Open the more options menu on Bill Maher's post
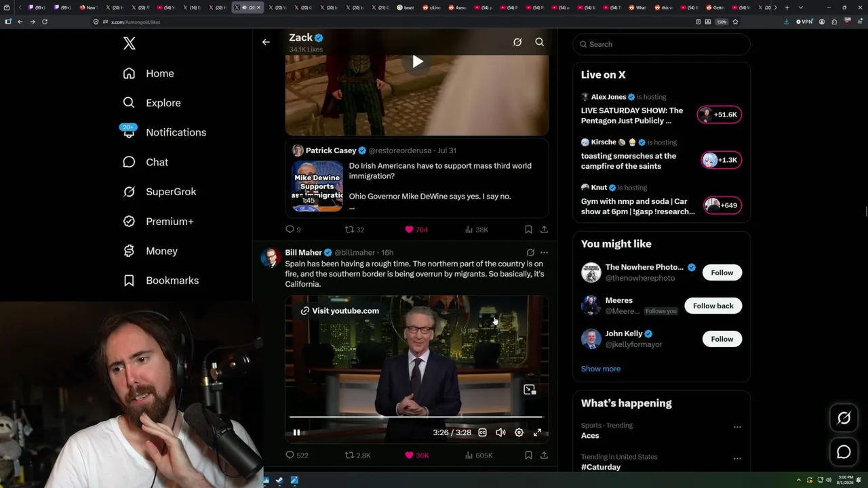 click(544, 253)
